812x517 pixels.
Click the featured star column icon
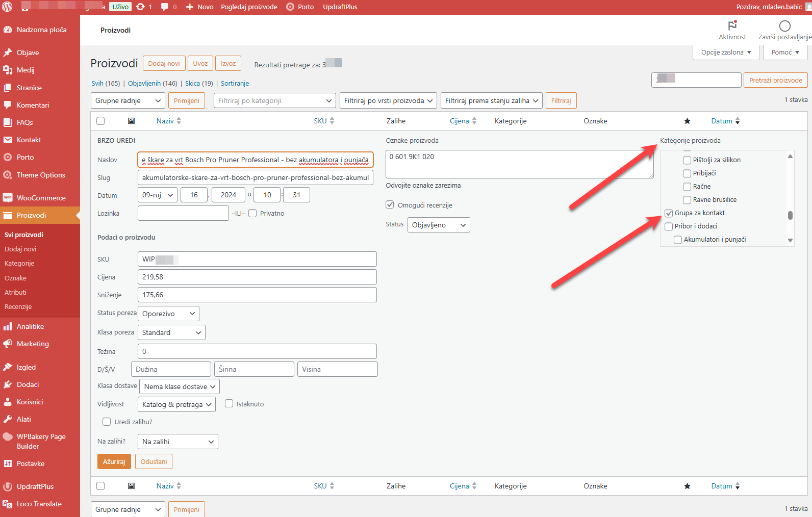click(687, 121)
